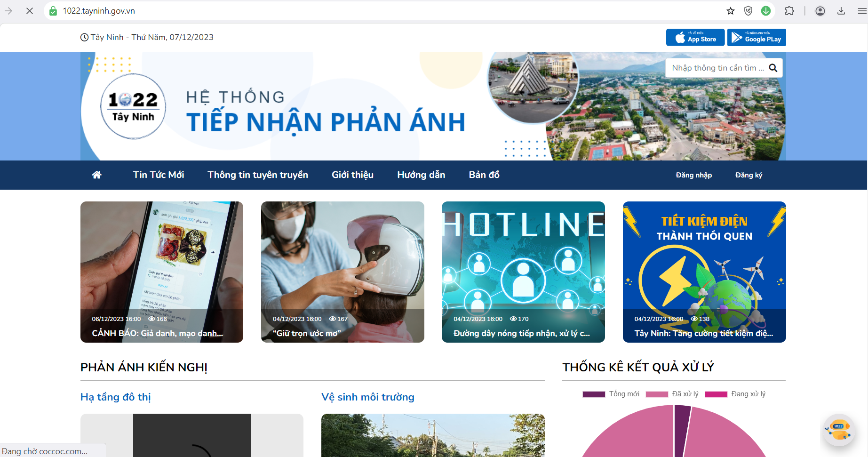Toggle Đang xử lý legend swatch

pos(716,394)
